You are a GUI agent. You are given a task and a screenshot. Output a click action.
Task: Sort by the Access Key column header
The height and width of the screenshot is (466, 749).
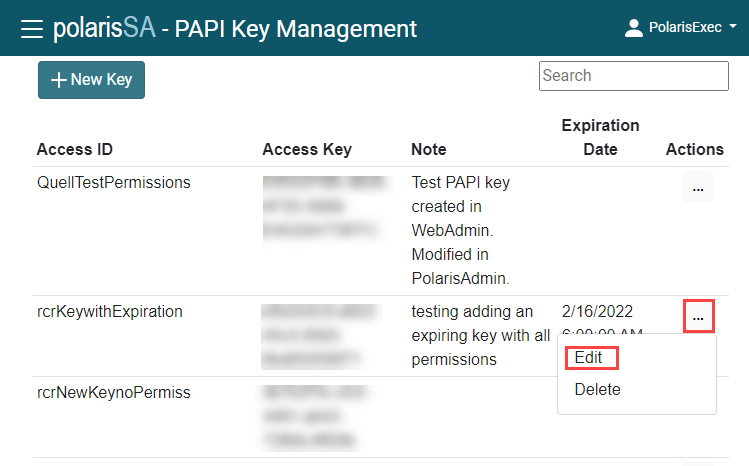tap(307, 149)
